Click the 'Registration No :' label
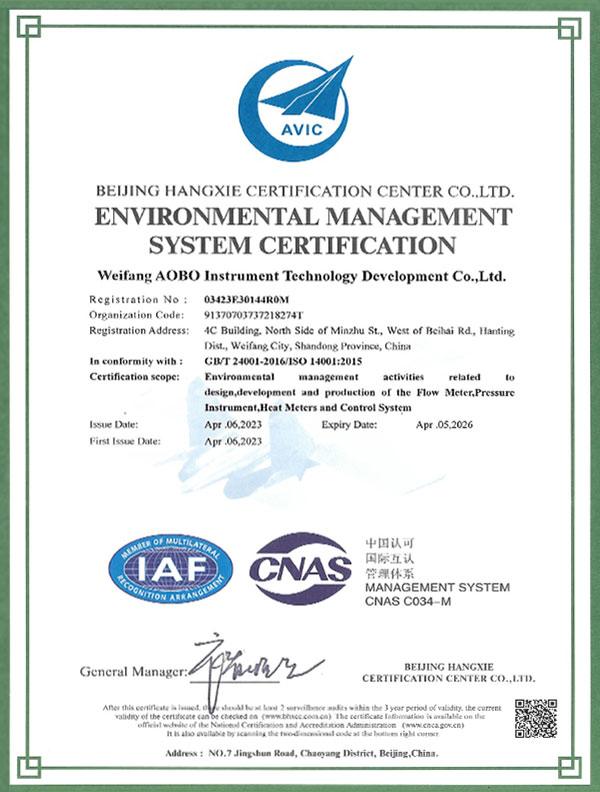 tap(138, 300)
